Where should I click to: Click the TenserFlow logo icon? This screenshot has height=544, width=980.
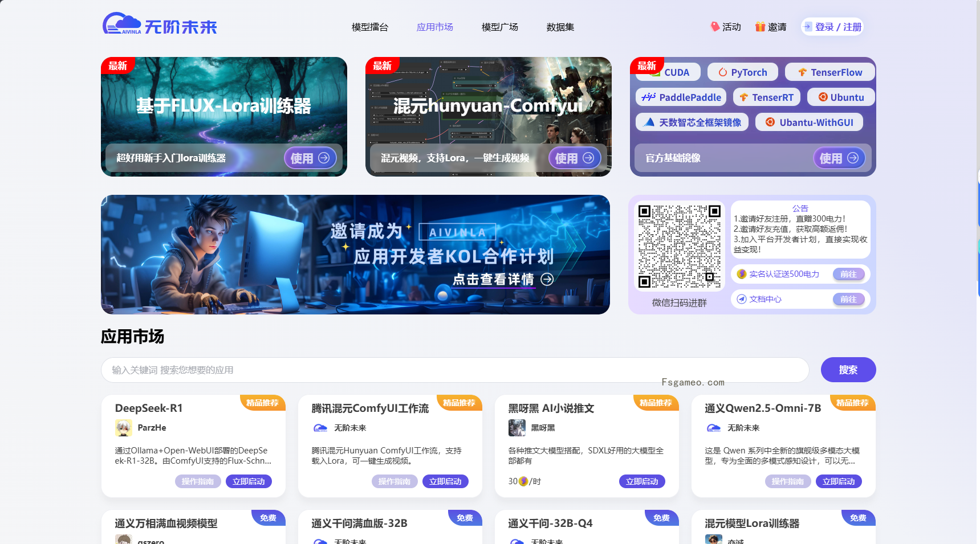[x=803, y=72]
